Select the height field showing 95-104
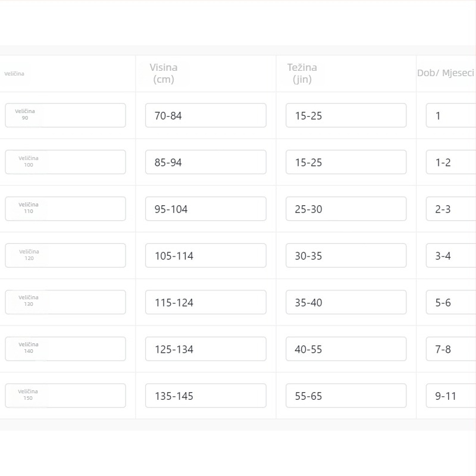 click(206, 209)
